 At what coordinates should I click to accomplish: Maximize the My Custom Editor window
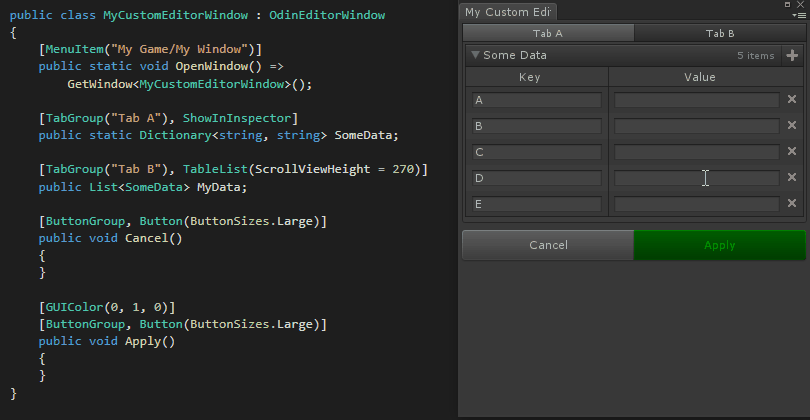pos(788,5)
